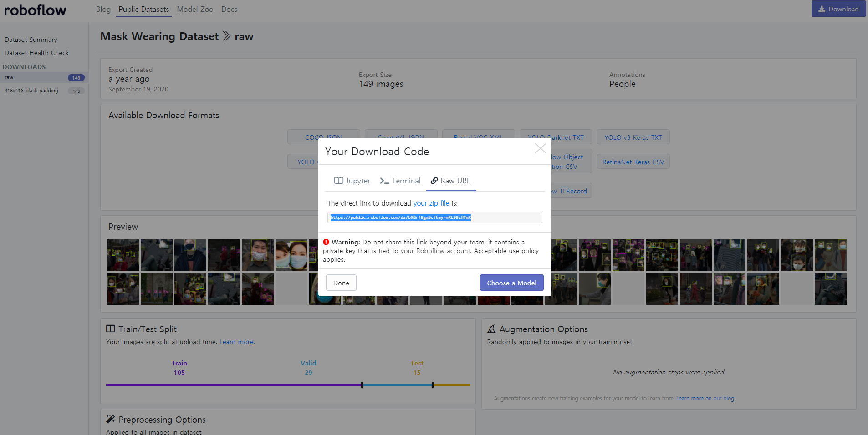Open the Model Zoo nav item
The image size is (868, 435).
195,9
